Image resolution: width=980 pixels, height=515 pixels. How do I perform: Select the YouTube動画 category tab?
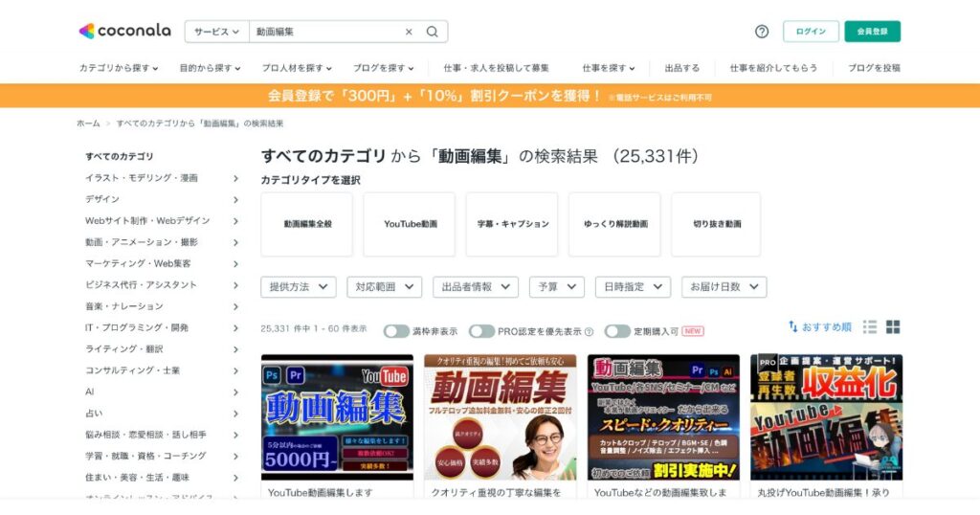[x=410, y=224]
